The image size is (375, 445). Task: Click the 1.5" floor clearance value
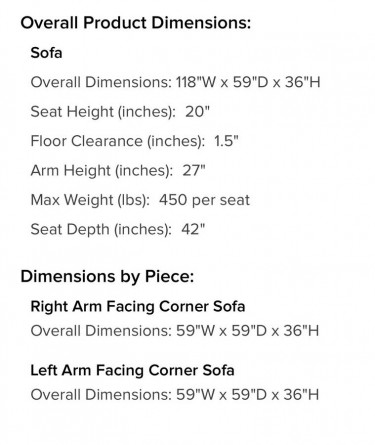point(226,141)
